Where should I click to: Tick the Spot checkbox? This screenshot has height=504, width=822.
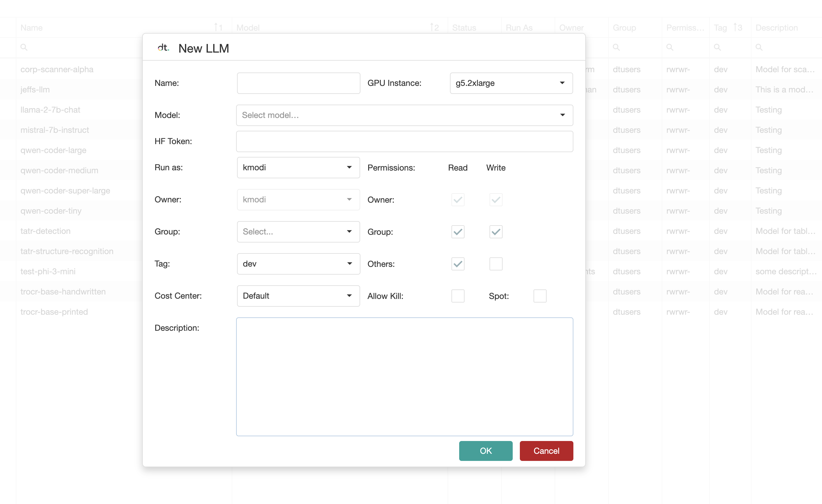coord(539,296)
